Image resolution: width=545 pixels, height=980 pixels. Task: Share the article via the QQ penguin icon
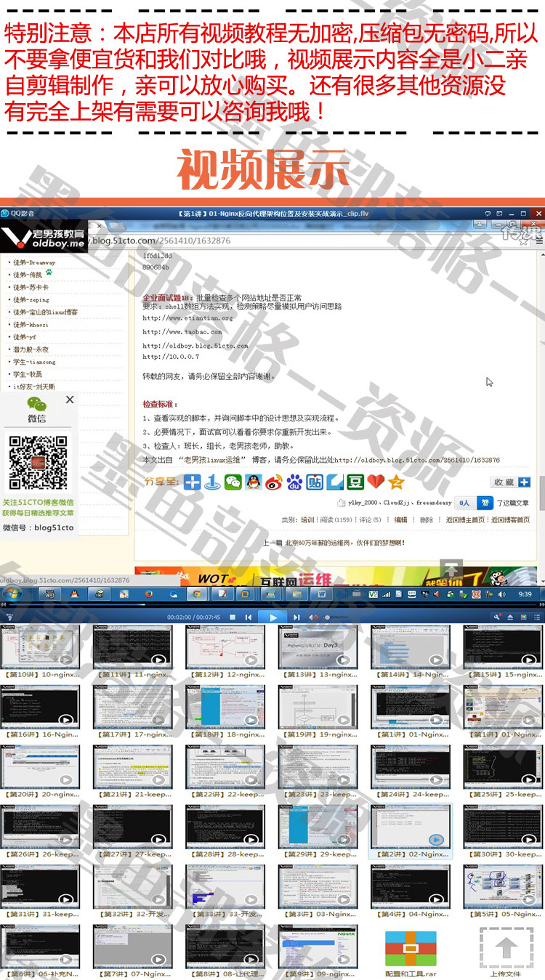pos(253,482)
